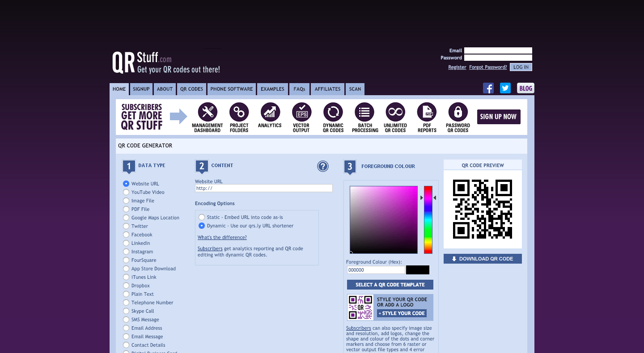Select the YouTube Video data type
Viewport: 644px width, 353px height.
(x=126, y=192)
